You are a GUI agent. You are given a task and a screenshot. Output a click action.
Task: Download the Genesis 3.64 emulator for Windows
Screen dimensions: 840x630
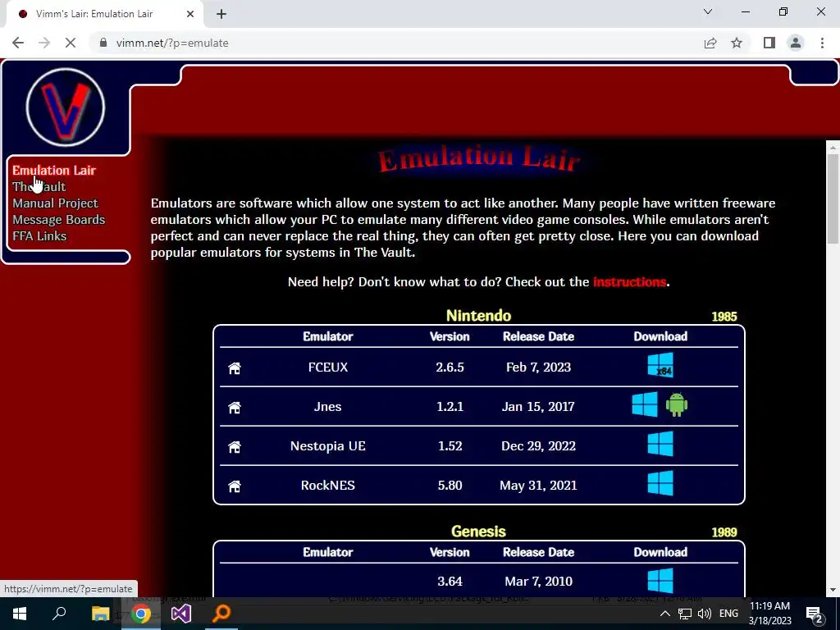pos(660,581)
